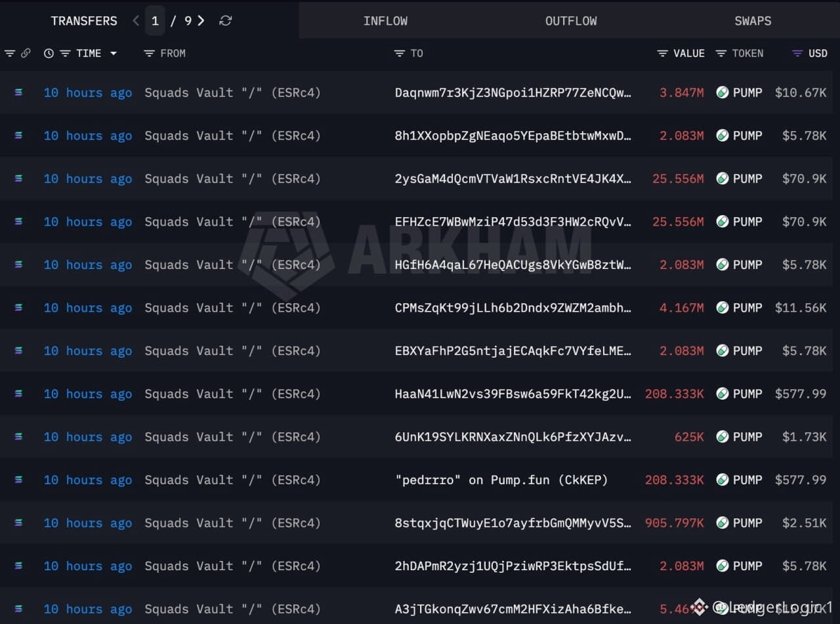Go to the next transfers page
Screen dimensions: 840x624
[x=201, y=21]
